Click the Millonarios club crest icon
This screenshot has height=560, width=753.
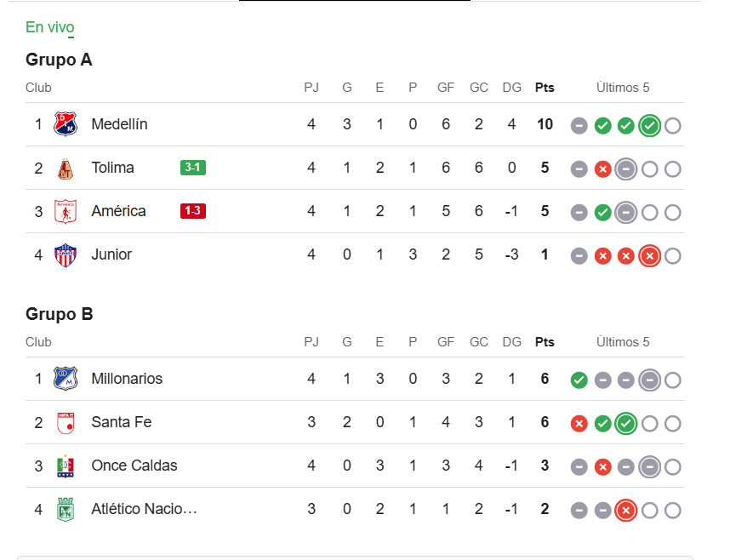(x=66, y=379)
